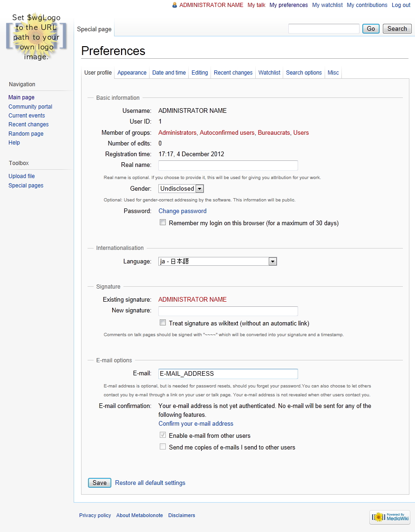Click the user icon beside ADMINISTRATOR NAME

tap(175, 5)
